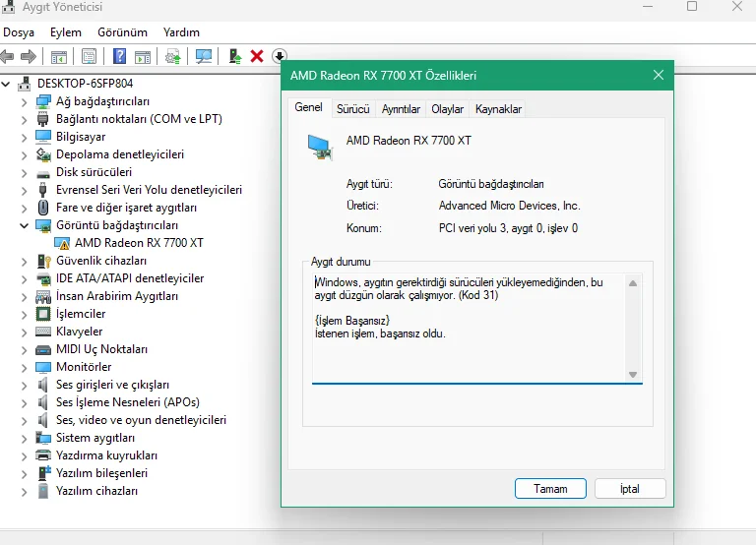
Task: Click the Depolama denetleyicileri icon
Action: pyautogui.click(x=43, y=154)
